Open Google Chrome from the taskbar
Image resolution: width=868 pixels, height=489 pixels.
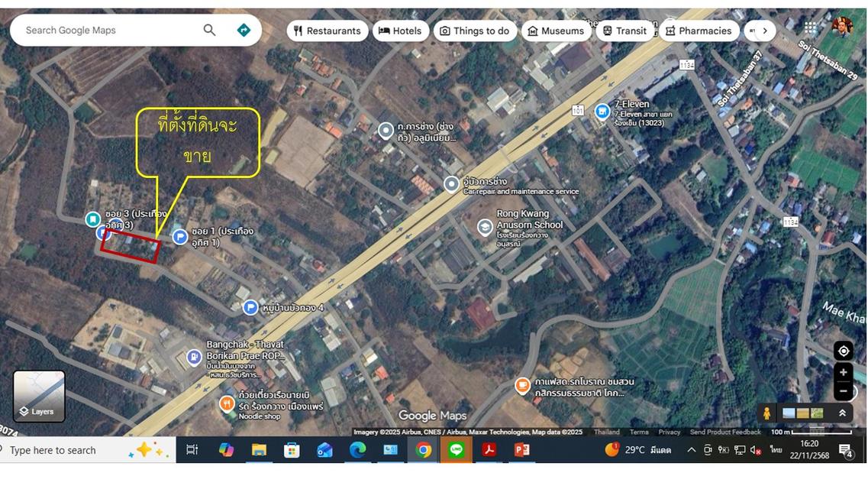424,450
